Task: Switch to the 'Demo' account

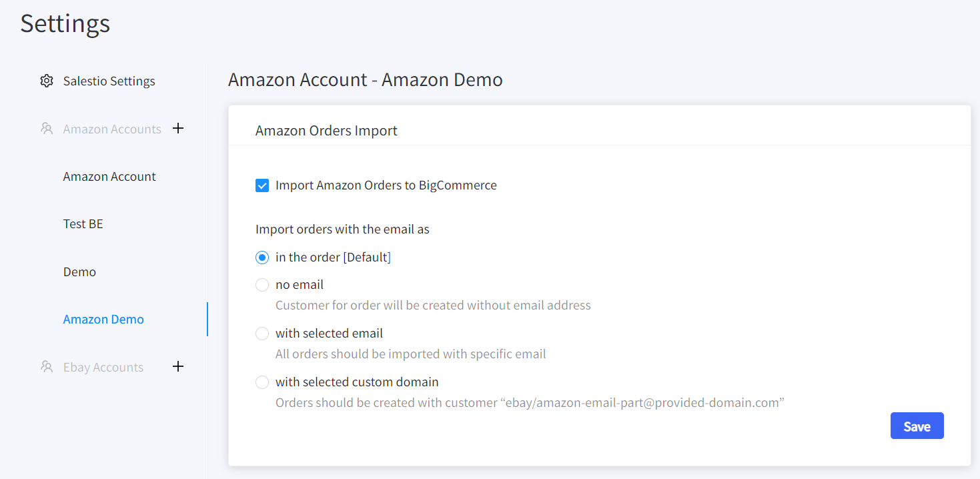Action: (x=79, y=272)
